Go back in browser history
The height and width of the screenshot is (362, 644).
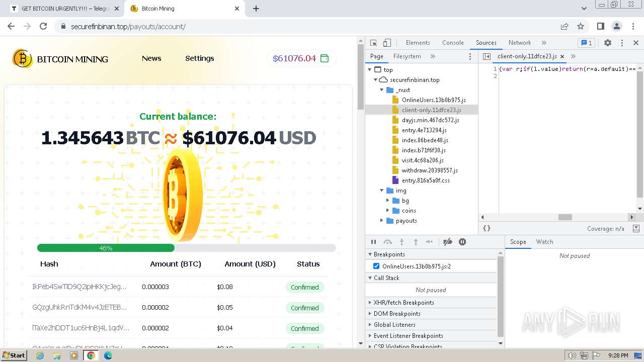tap(11, 26)
